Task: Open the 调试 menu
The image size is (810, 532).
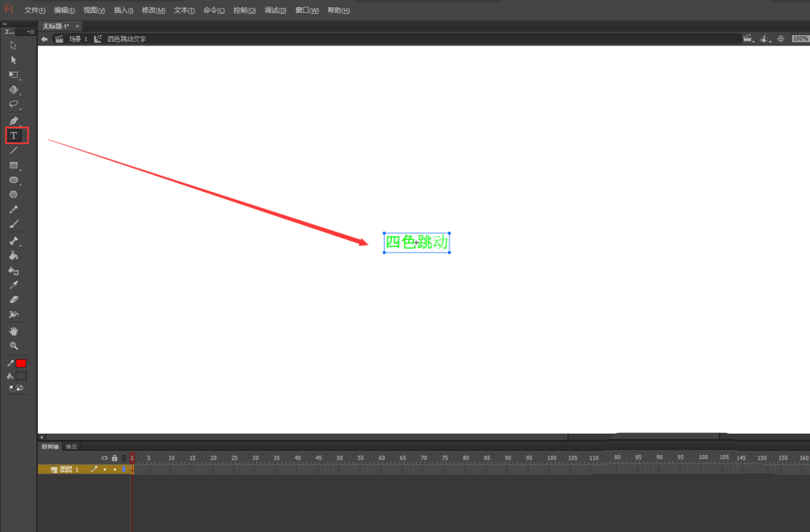Action: 275,11
